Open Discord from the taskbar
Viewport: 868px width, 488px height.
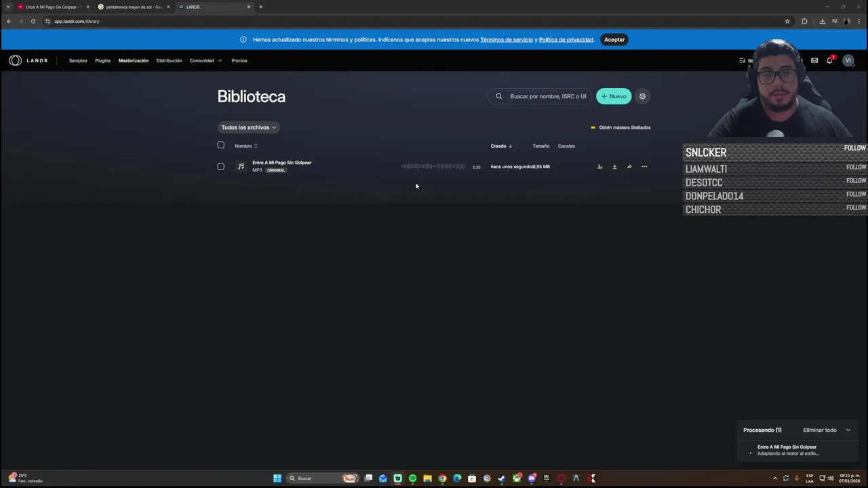tap(532, 479)
